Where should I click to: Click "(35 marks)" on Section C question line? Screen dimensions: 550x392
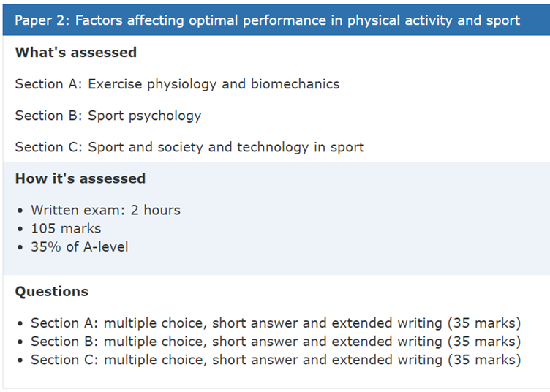484,360
